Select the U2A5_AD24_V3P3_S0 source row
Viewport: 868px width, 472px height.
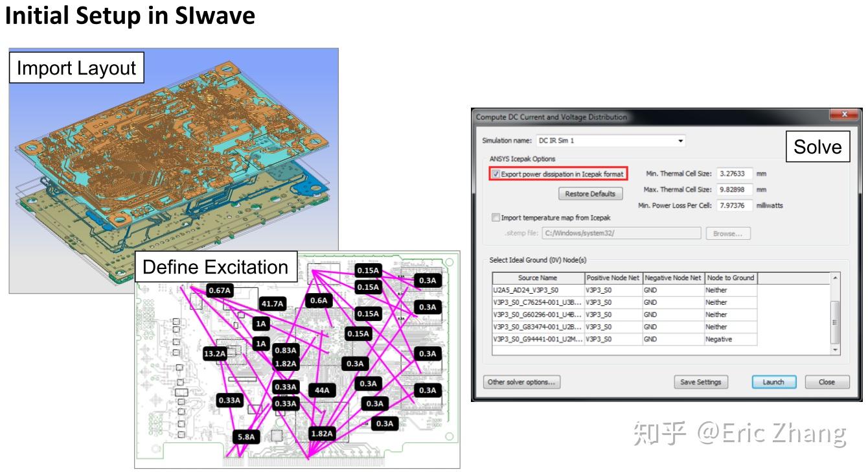click(x=624, y=290)
